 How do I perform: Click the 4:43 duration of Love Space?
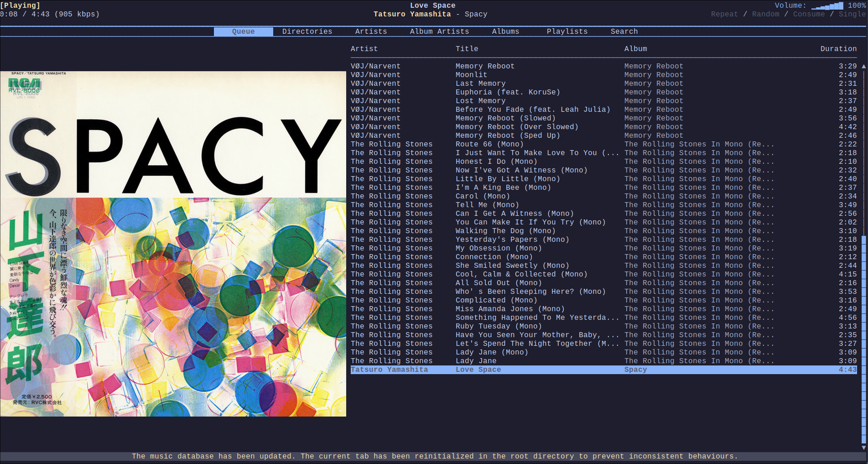[847, 370]
